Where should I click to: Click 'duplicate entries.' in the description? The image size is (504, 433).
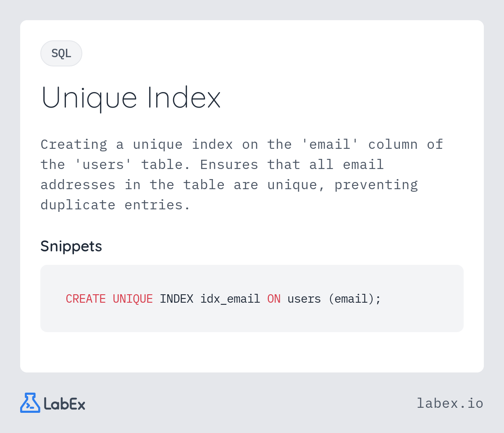pyautogui.click(x=116, y=205)
